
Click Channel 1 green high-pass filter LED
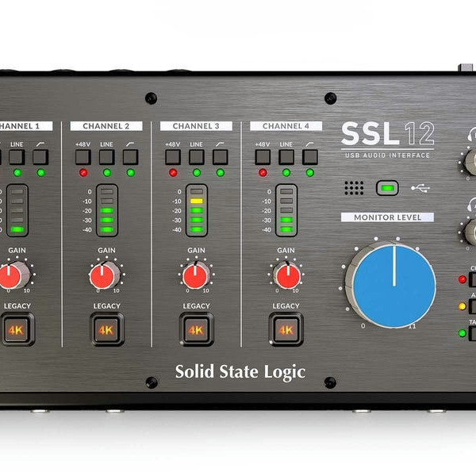click(x=41, y=173)
